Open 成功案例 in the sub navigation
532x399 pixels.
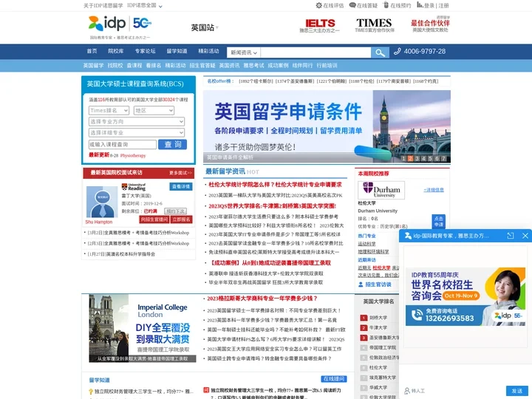(x=278, y=66)
